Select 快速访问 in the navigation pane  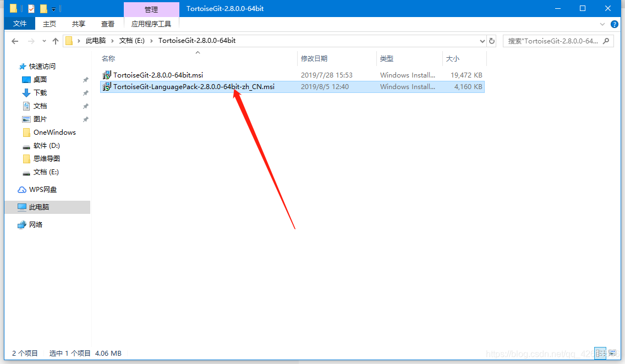click(42, 66)
